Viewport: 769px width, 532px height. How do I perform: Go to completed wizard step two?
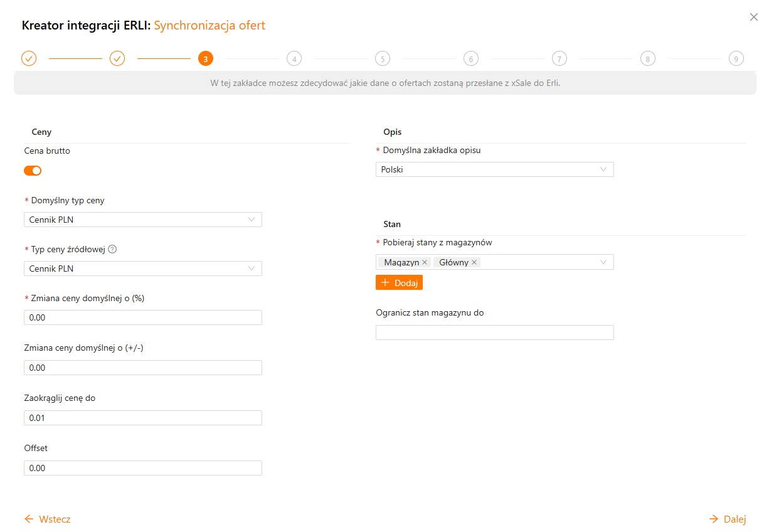pos(117,58)
